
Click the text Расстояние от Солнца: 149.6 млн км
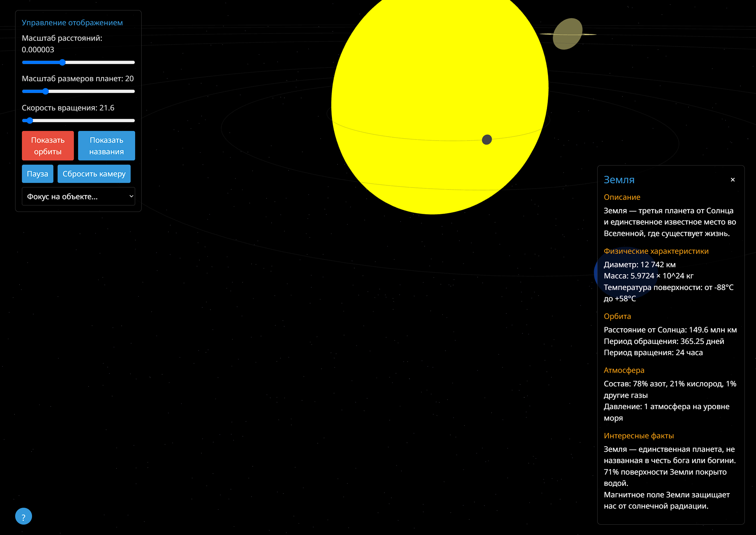670,330
